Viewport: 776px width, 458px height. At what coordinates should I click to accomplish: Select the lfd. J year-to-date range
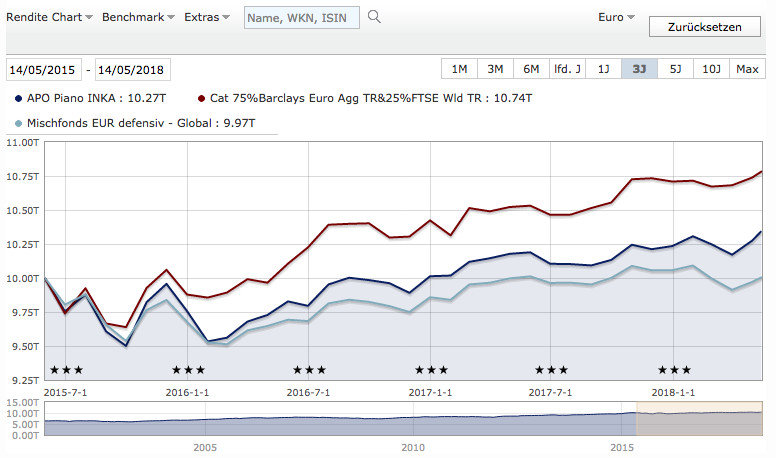tap(568, 69)
